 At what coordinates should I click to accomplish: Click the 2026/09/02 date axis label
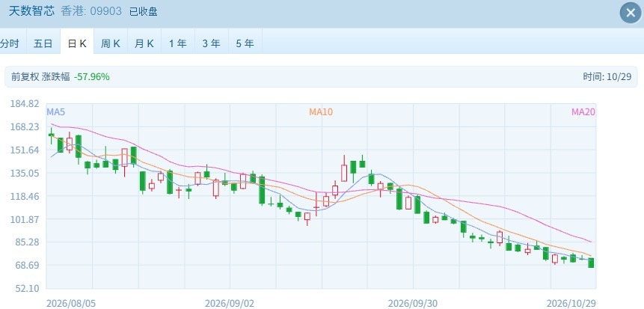pyautogui.click(x=230, y=304)
